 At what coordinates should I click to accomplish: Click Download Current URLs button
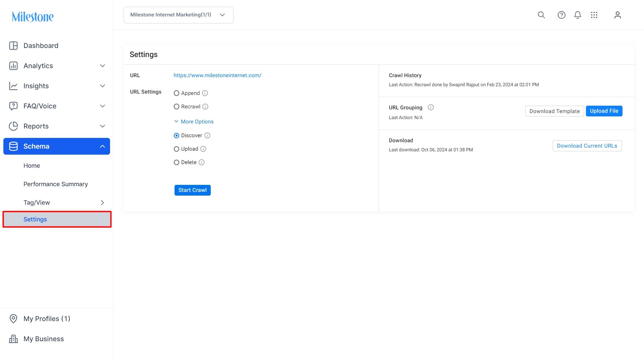(587, 146)
